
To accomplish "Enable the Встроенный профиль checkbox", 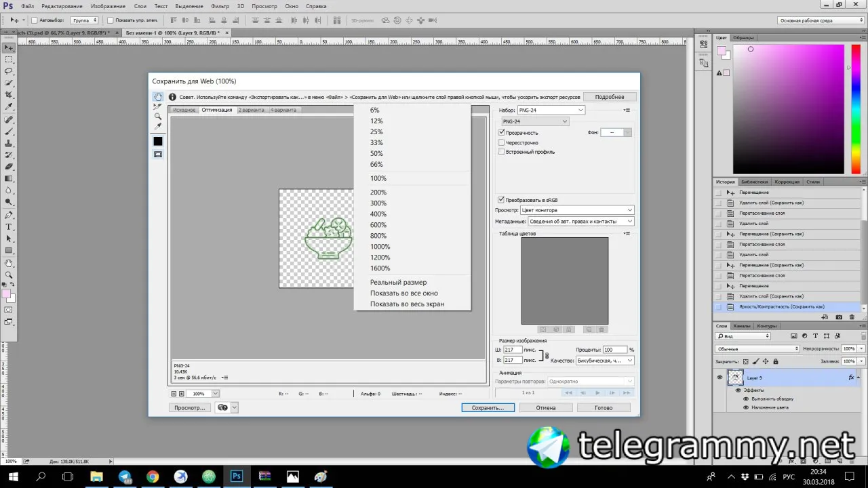I will click(x=502, y=152).
